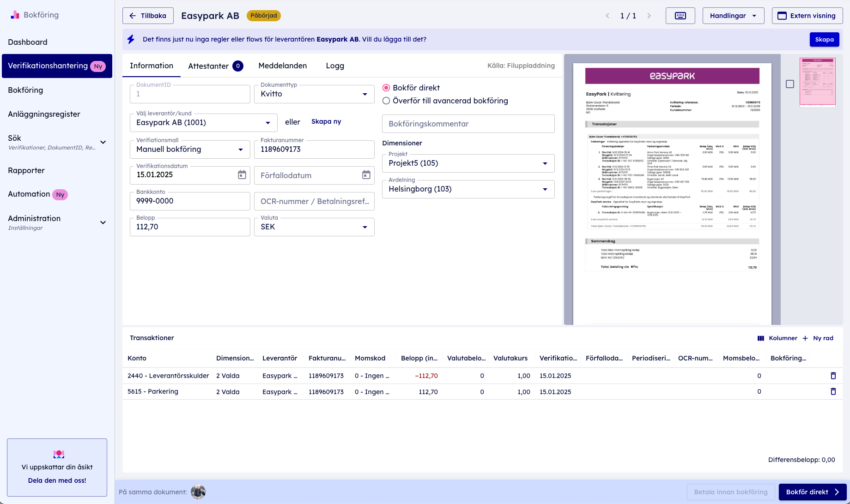The height and width of the screenshot is (504, 850).
Task: Open the Förfallodatum calendar picker
Action: [366, 175]
